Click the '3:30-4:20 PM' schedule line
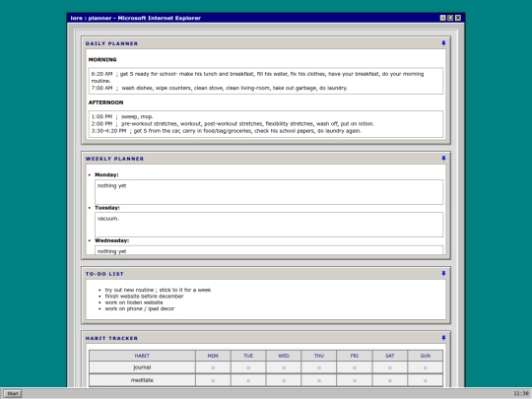Screen dimensions: 532x399 tap(227, 131)
